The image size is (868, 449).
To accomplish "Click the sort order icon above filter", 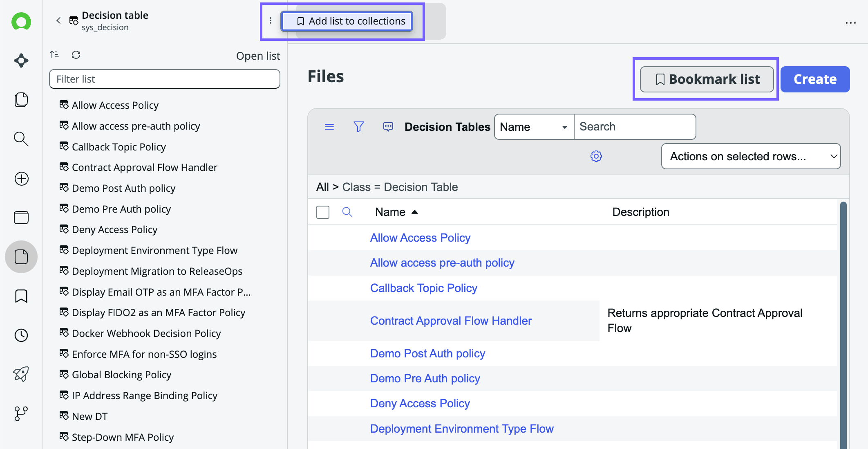I will coord(54,54).
